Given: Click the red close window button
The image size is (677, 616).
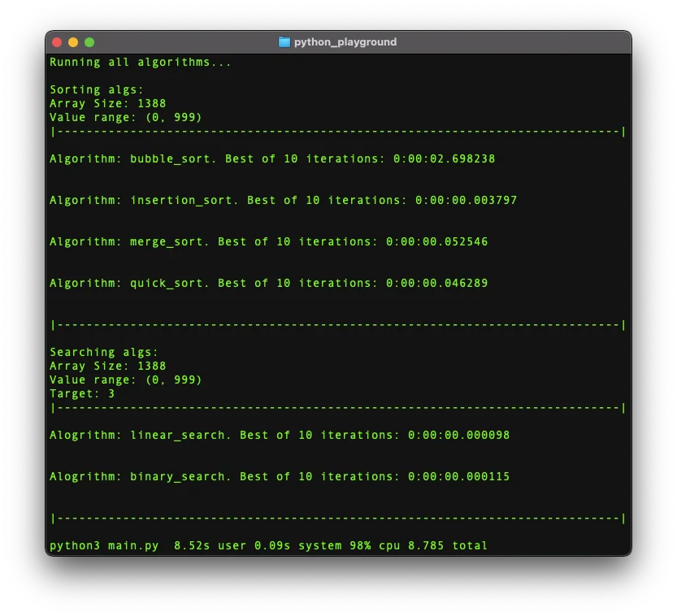Looking at the screenshot, I should 57,42.
